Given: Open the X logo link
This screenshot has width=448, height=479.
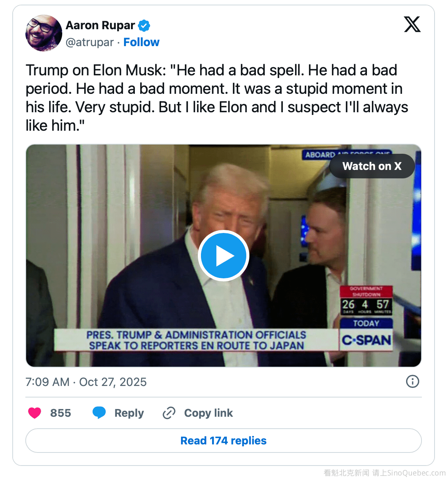Looking at the screenshot, I should (412, 24).
